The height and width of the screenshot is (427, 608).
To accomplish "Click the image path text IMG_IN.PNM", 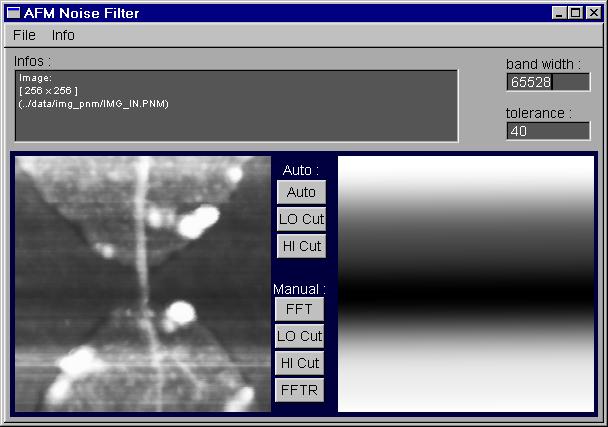I will (x=93, y=104).
